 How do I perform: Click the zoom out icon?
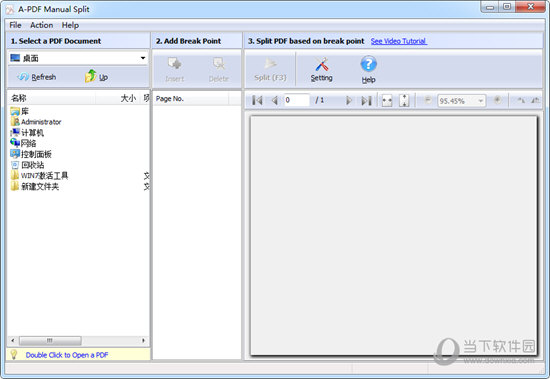[x=428, y=100]
